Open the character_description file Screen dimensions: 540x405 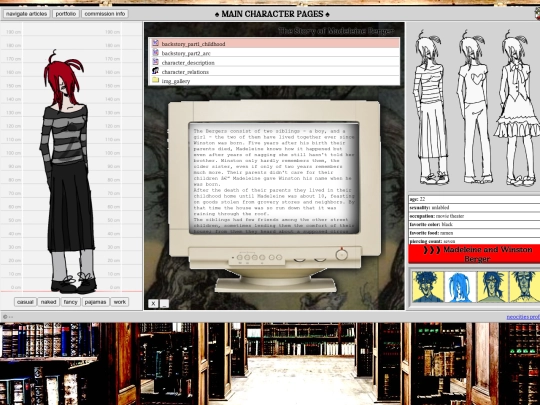click(x=274, y=62)
